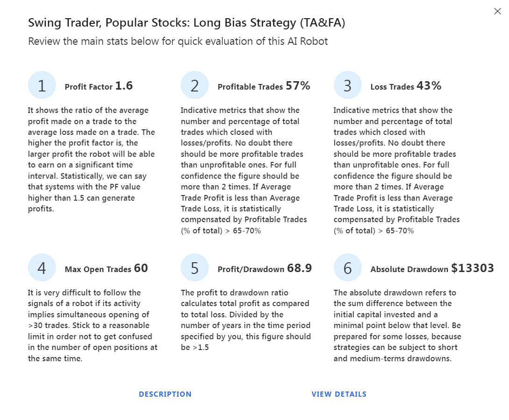509x420 pixels.
Task: Select the Max Open Trades 60 heading
Action: (106, 268)
